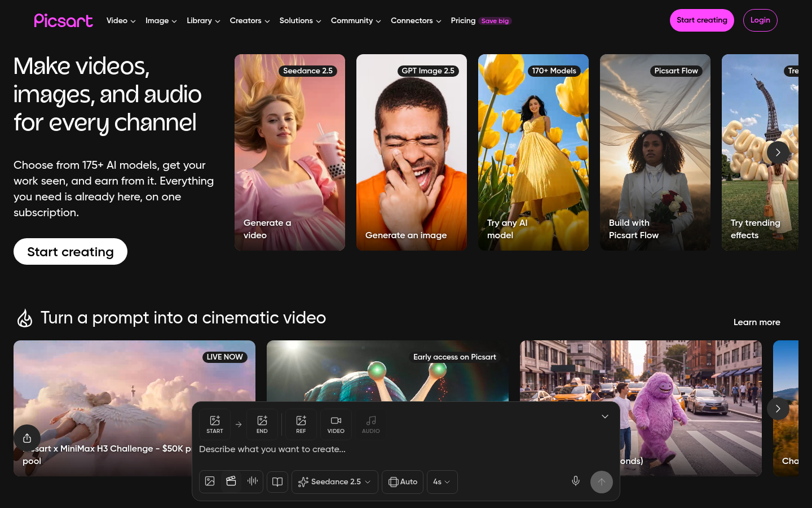Expand the Image menu
The image size is (812, 508).
tap(161, 21)
